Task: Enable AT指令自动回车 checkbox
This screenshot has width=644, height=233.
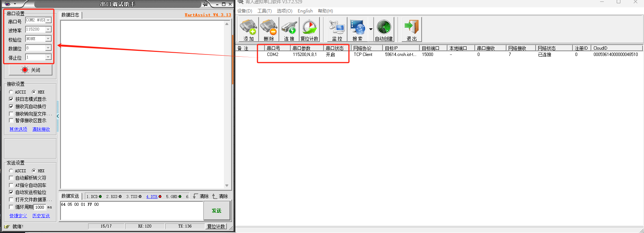Action: coord(11,185)
